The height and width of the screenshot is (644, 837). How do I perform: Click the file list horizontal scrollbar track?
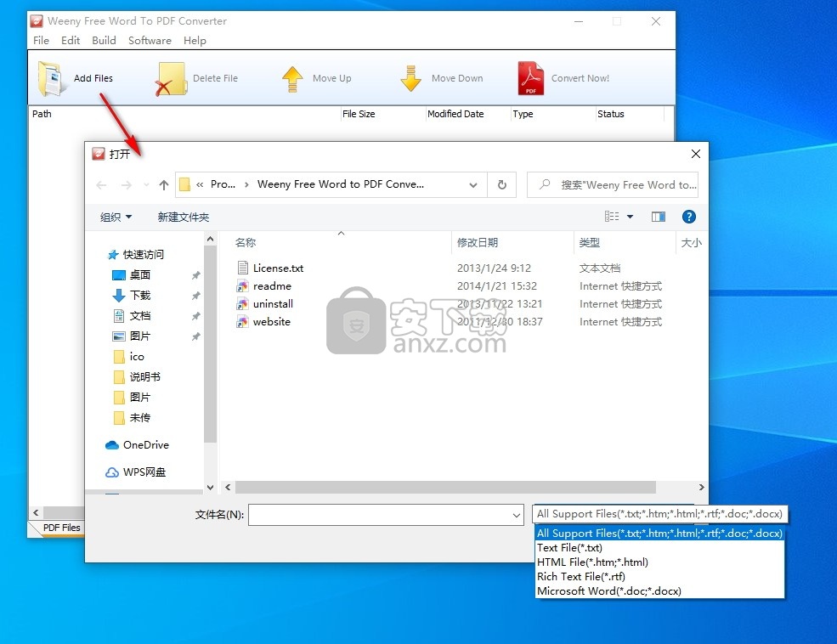pyautogui.click(x=445, y=487)
